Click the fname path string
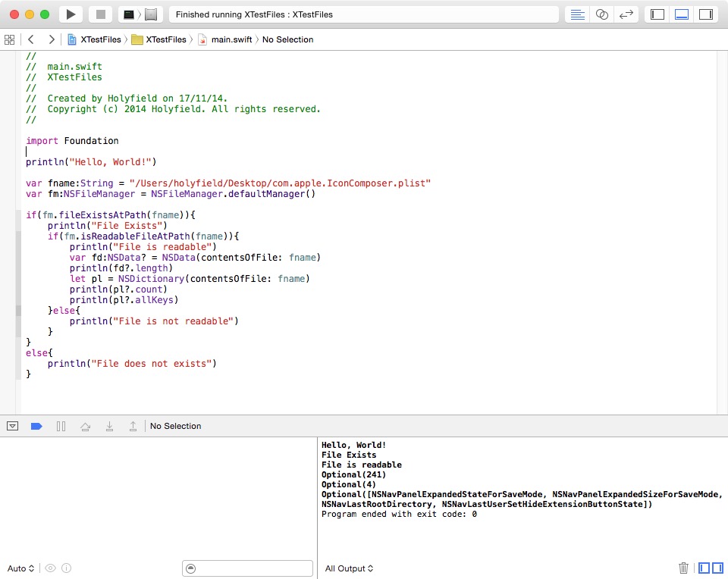This screenshot has height=579, width=728. 280,183
